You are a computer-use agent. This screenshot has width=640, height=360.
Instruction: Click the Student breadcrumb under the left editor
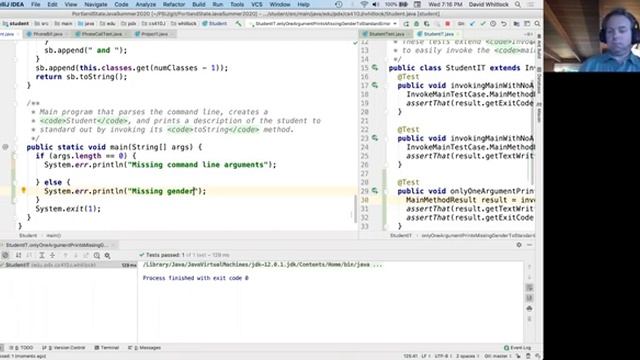(28, 236)
